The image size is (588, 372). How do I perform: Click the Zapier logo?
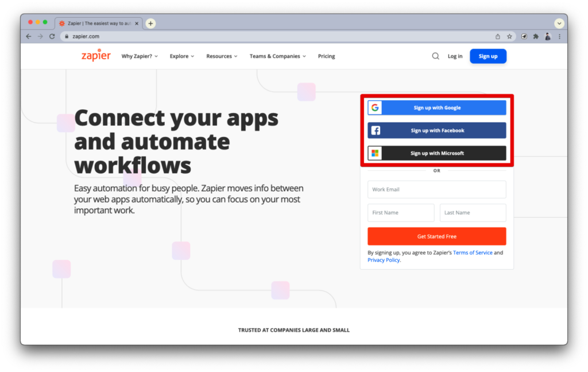click(96, 55)
